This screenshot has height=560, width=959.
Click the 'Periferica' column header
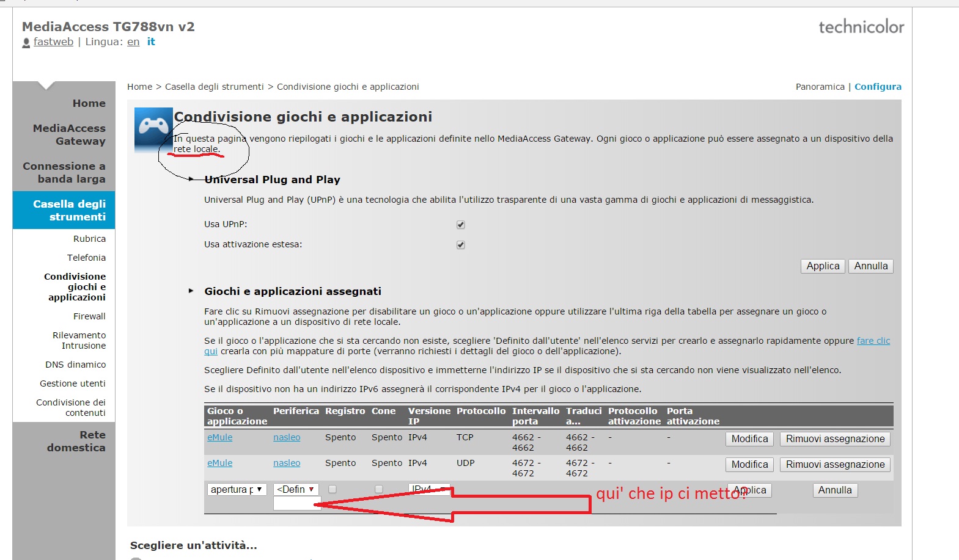(296, 411)
